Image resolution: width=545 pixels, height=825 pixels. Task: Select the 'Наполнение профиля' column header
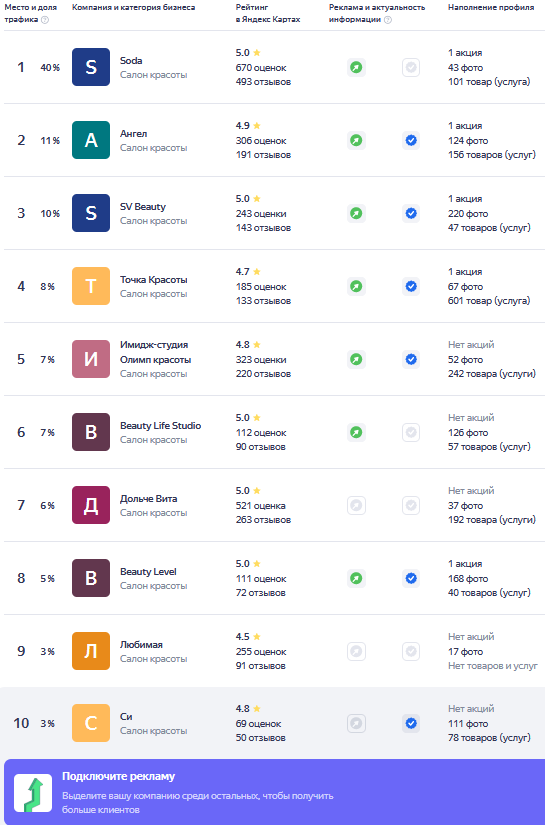491,7
